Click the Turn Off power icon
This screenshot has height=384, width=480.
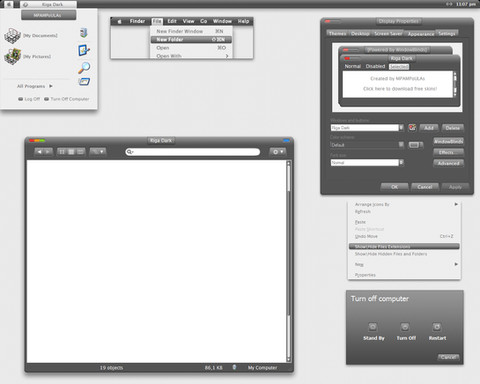click(405, 327)
